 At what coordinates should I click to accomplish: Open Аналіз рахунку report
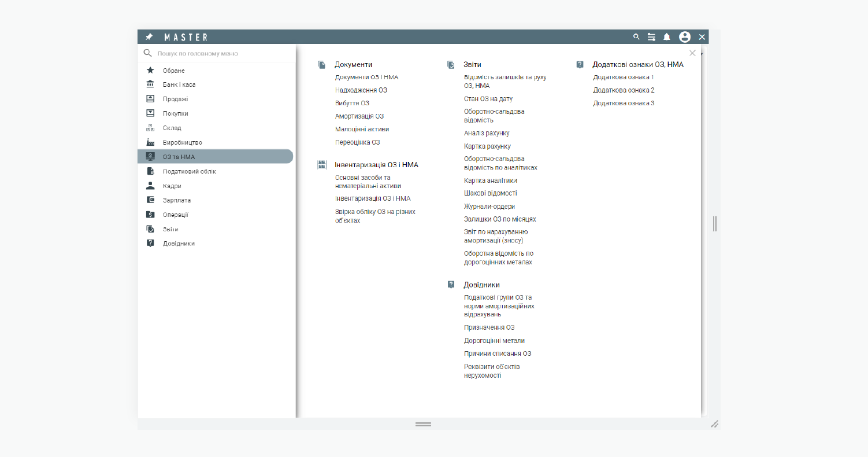(x=487, y=133)
